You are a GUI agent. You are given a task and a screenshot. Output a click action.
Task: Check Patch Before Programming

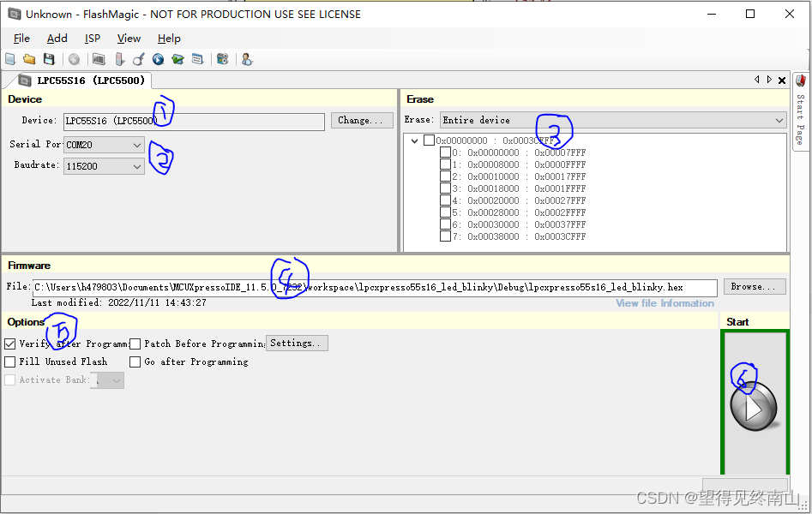tap(135, 343)
